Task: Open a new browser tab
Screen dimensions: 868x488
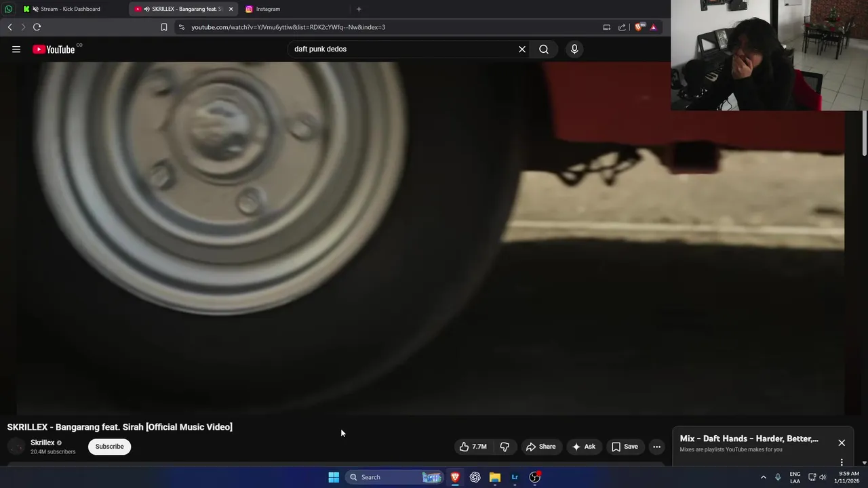Action: click(x=359, y=9)
